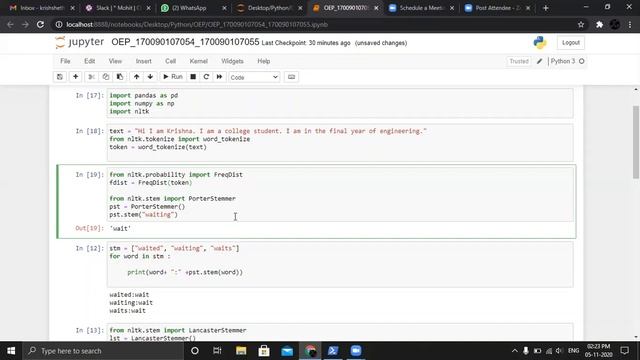
Task: Go forward in browser history
Action: click(x=25, y=24)
